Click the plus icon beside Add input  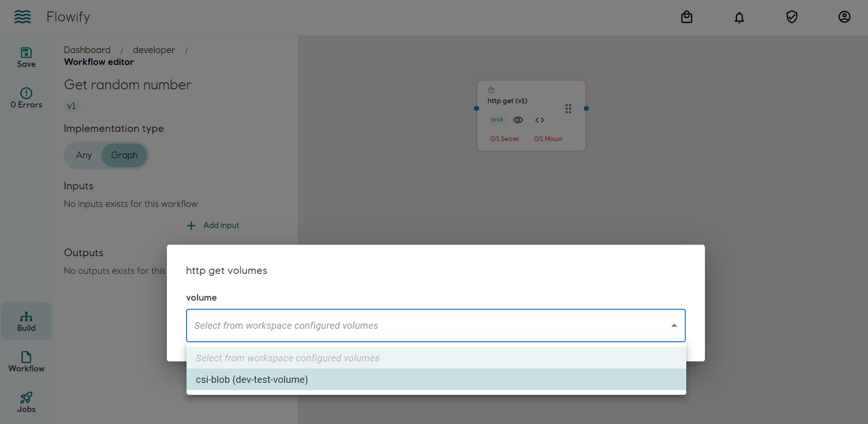click(191, 225)
